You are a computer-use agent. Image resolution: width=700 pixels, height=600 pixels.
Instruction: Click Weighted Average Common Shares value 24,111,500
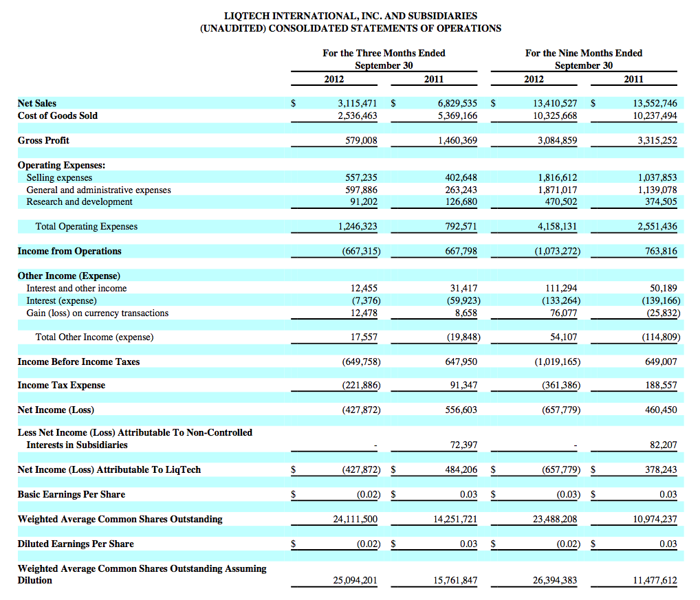point(355,520)
